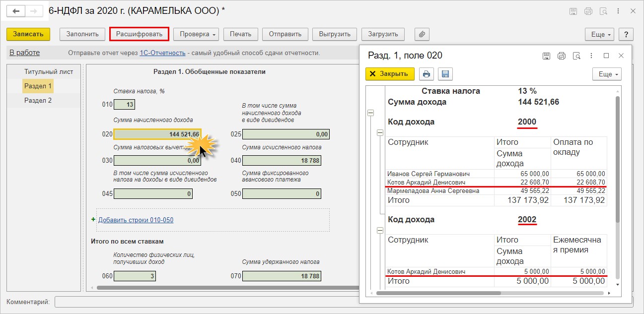The height and width of the screenshot is (314, 644).
Task: Collapse the employee table under income code 2002
Action: (380, 230)
